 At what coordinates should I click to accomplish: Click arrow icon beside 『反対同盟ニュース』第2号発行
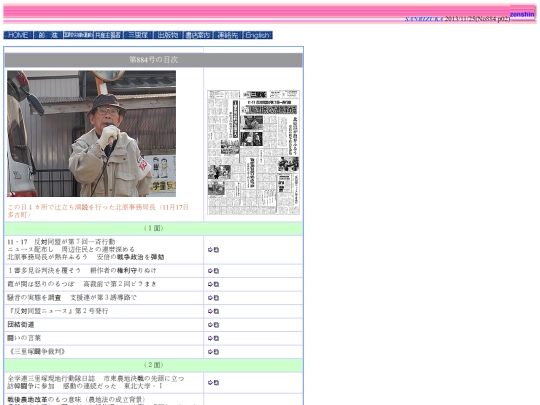coord(214,311)
